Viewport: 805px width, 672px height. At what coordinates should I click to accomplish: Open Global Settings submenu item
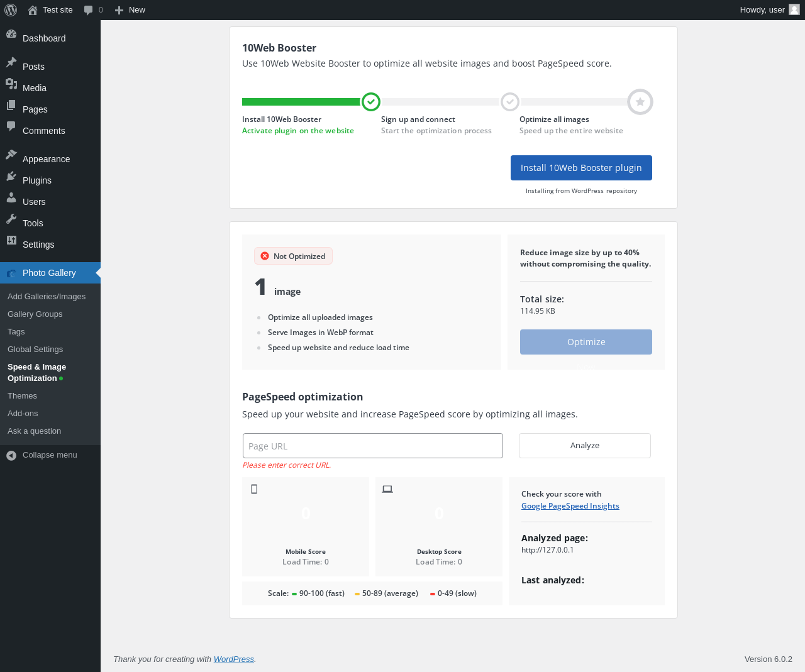[x=35, y=350]
